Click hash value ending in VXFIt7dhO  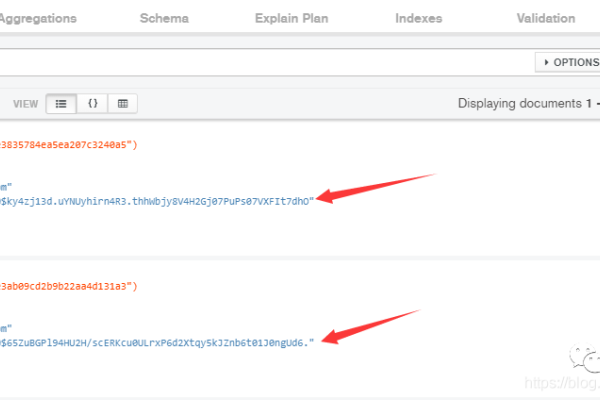coord(160,200)
